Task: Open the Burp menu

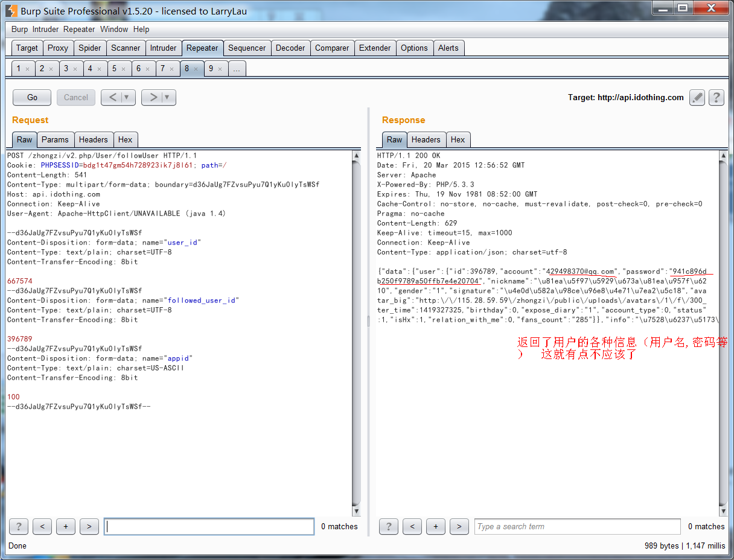Action: point(19,29)
